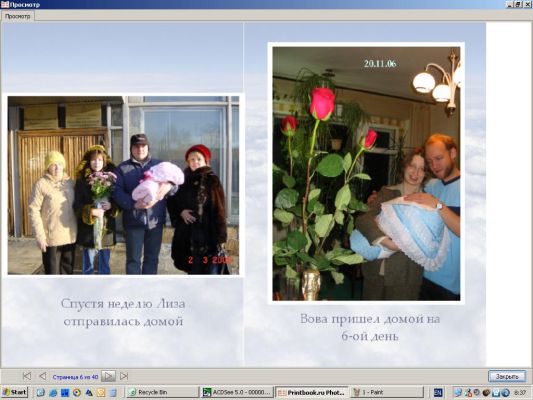The height and width of the screenshot is (400, 533).
Task: Click the first system tray icon
Action: tap(458, 393)
